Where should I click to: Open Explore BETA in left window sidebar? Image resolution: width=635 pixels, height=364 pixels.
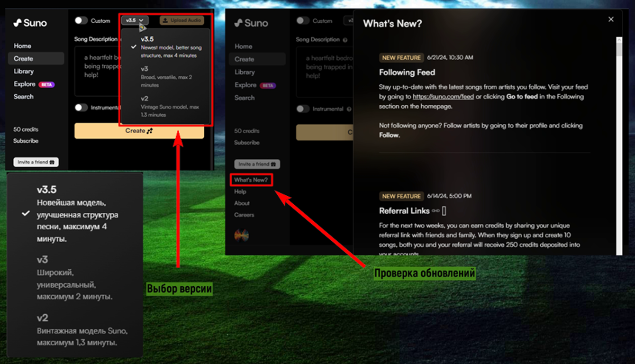[34, 84]
